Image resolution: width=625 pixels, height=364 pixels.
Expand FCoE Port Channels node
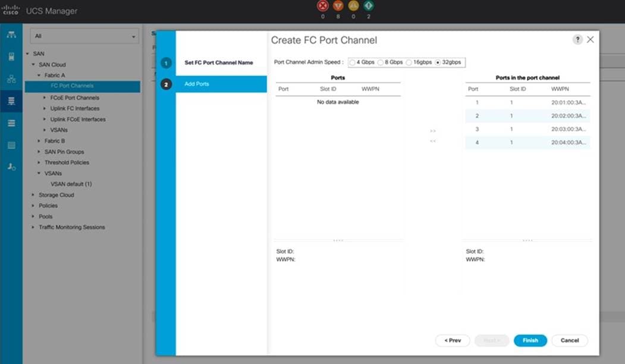[44, 98]
